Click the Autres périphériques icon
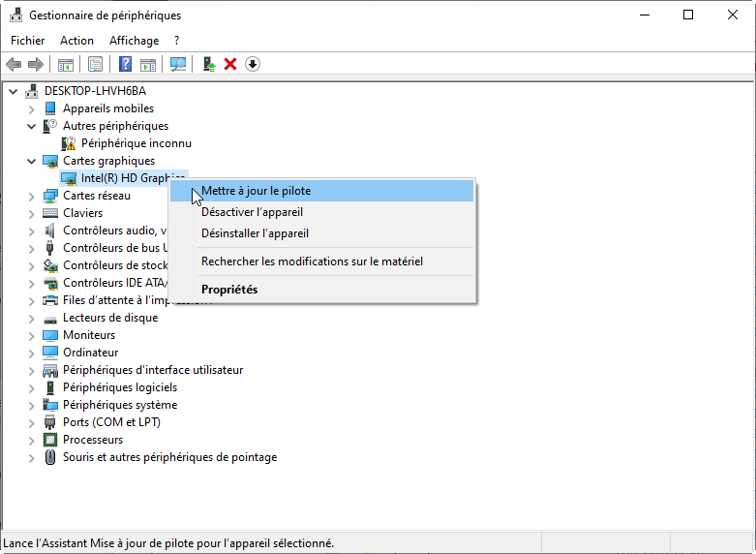This screenshot has width=756, height=554. click(x=50, y=126)
